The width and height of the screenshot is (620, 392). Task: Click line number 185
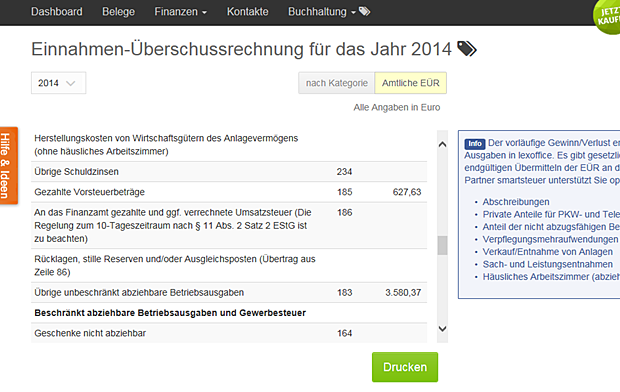pyautogui.click(x=344, y=192)
